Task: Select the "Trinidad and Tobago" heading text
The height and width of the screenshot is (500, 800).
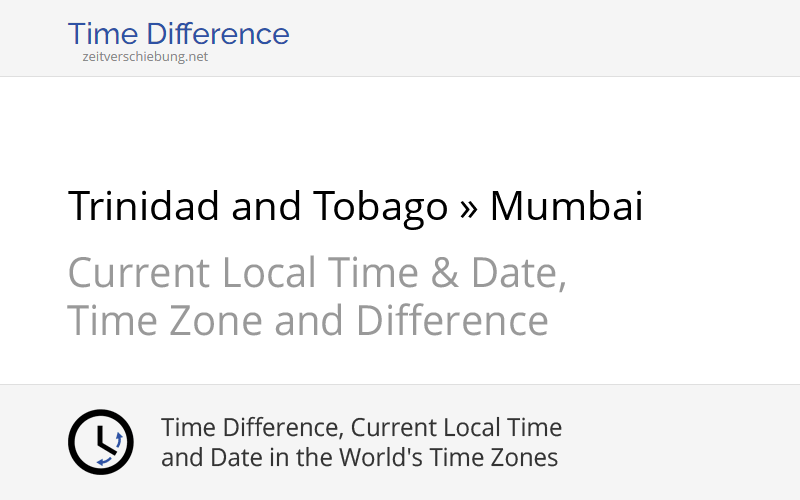Action: click(x=257, y=207)
